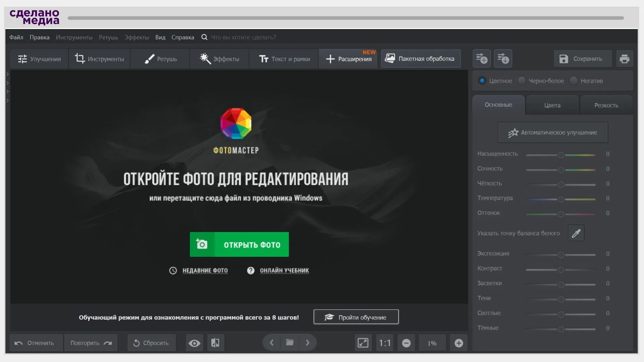The width and height of the screenshot is (644, 362).
Task: Click the load preset sliders-arrow icon
Action: click(503, 59)
